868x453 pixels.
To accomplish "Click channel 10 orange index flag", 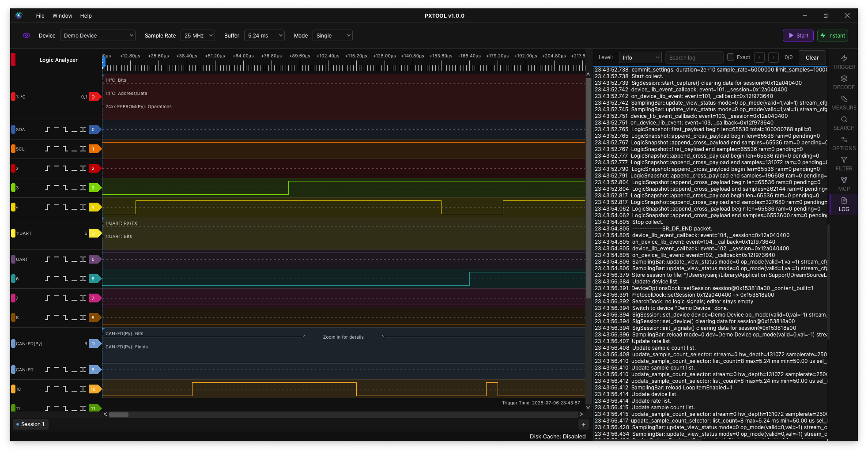I will point(95,389).
